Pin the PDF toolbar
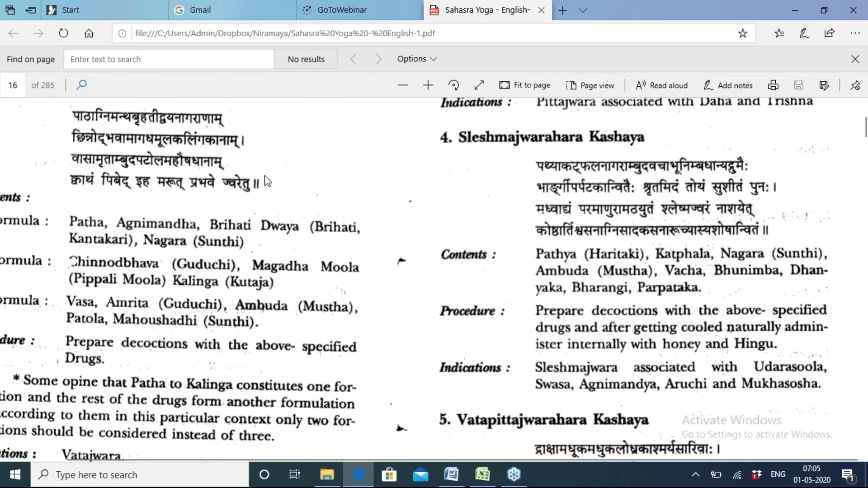 (855, 85)
